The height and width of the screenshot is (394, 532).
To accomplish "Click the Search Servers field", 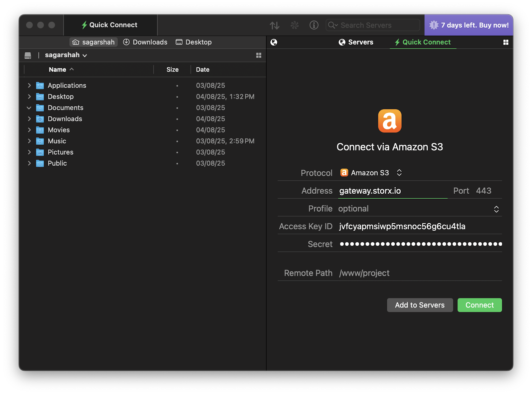I will pyautogui.click(x=373, y=25).
